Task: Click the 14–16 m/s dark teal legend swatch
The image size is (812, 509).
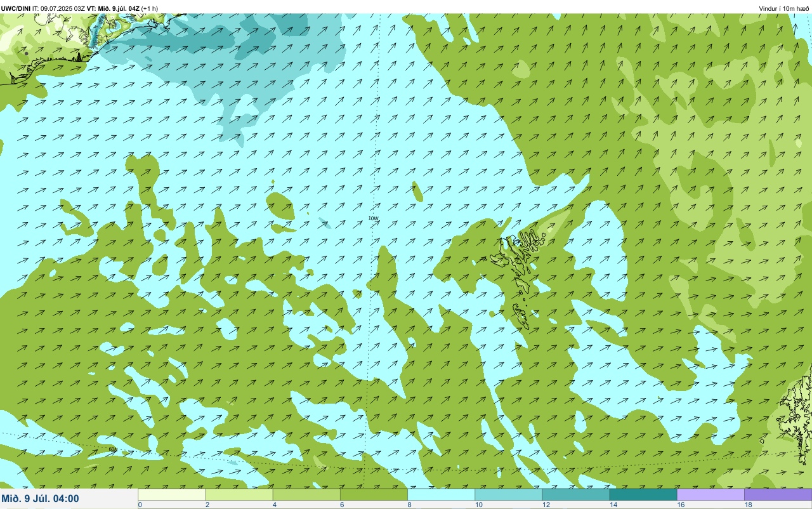Action: pyautogui.click(x=643, y=494)
